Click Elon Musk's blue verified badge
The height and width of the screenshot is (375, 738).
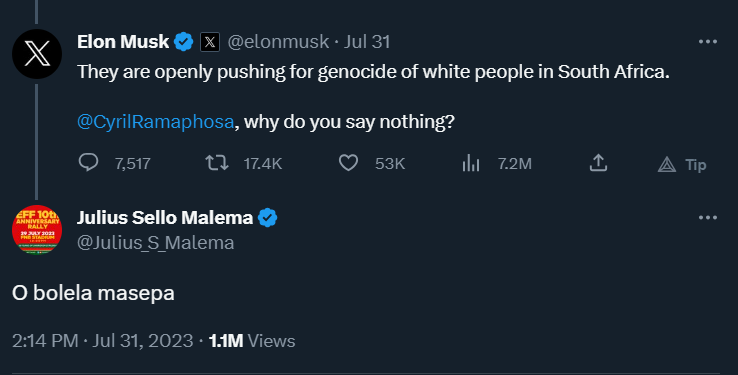click(184, 42)
